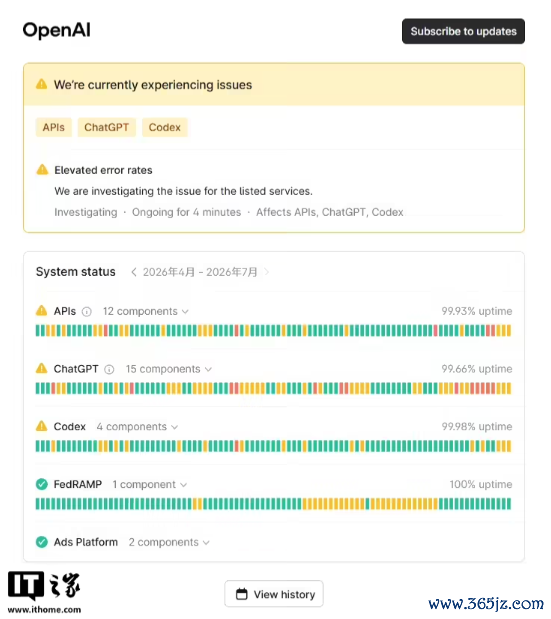Expand ChatGPT 15 components list

[x=169, y=369]
